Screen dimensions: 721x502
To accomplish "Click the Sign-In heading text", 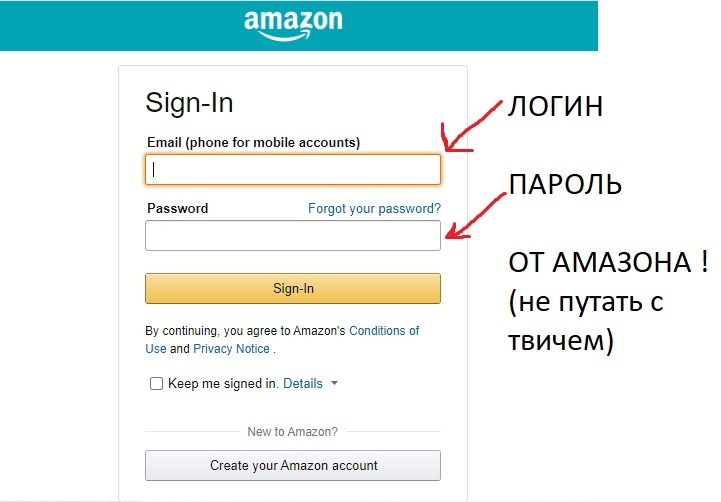I will (189, 103).
